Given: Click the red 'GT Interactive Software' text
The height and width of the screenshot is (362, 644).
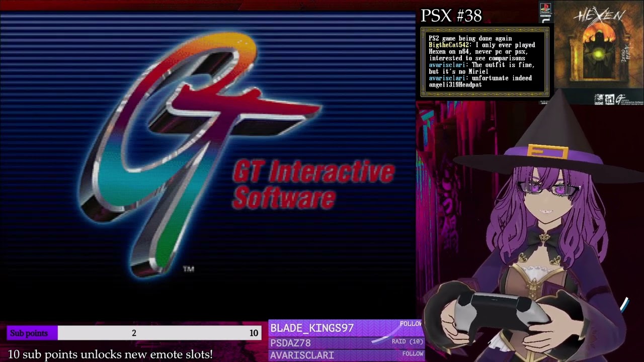Looking at the screenshot, I should 313,185.
